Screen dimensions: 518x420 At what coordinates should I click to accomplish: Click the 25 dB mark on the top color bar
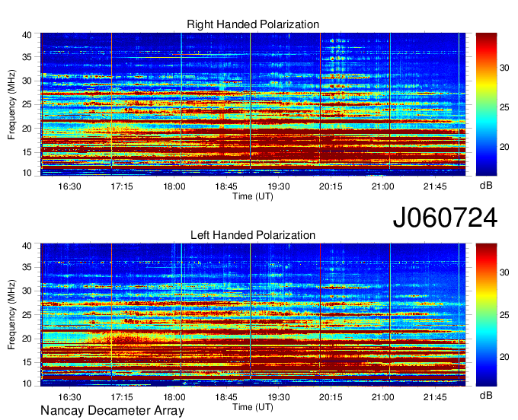click(x=504, y=107)
